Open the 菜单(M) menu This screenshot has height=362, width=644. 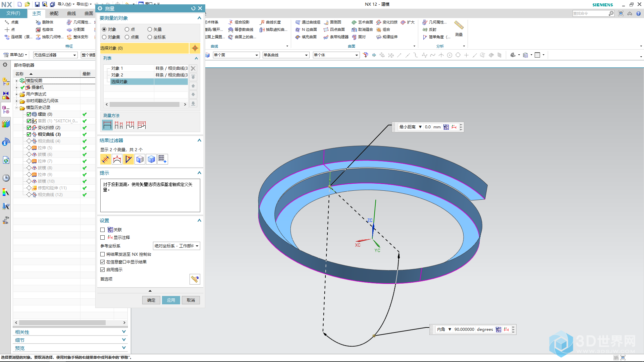tap(15, 55)
